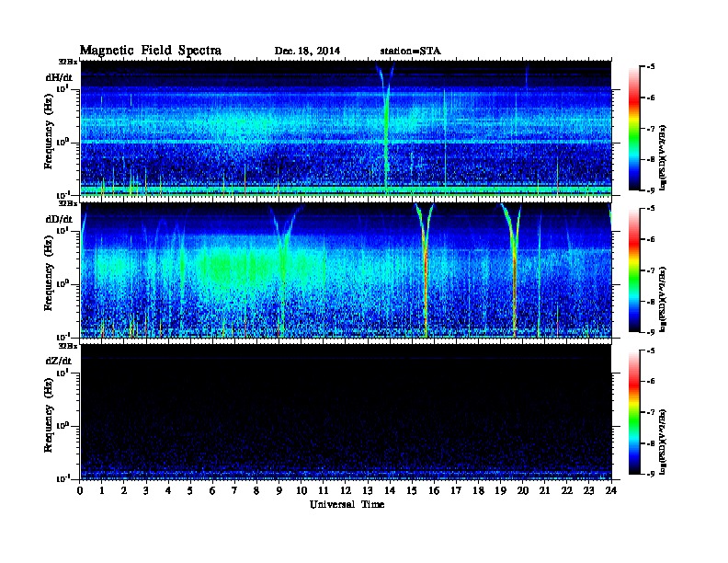Click hour tick label "9" on time axis
The image size is (728, 563).
pos(279,490)
